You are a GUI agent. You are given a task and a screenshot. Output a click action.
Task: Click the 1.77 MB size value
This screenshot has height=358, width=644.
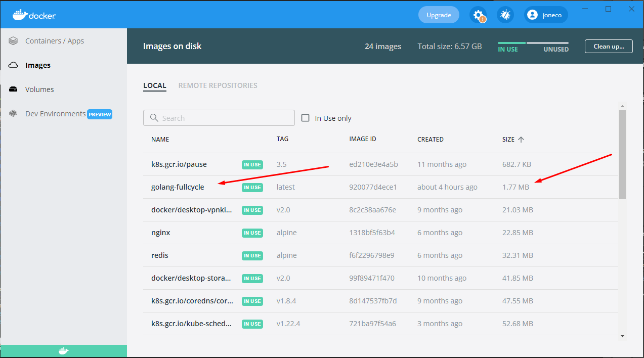[516, 187]
